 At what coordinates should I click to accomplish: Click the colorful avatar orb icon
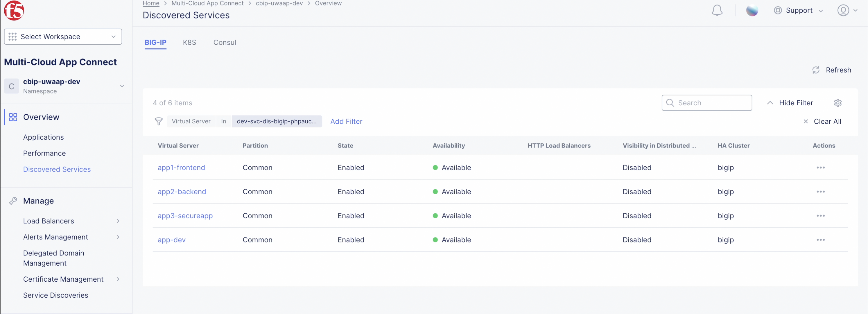point(752,11)
